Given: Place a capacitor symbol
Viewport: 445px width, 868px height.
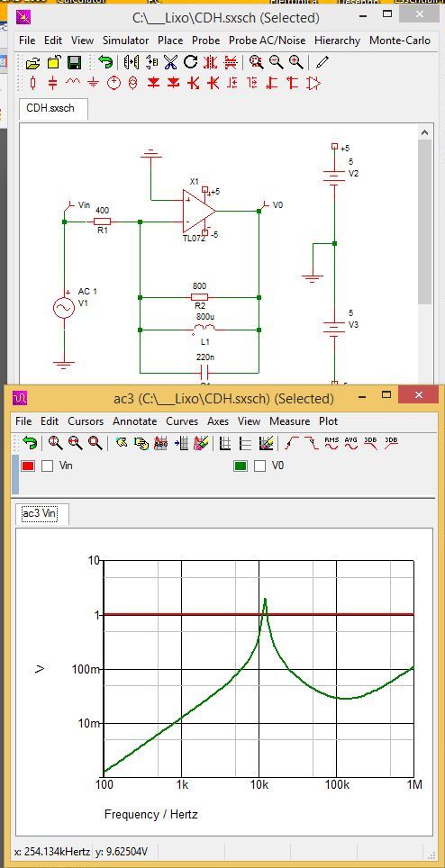Looking at the screenshot, I should pyautogui.click(x=52, y=84).
